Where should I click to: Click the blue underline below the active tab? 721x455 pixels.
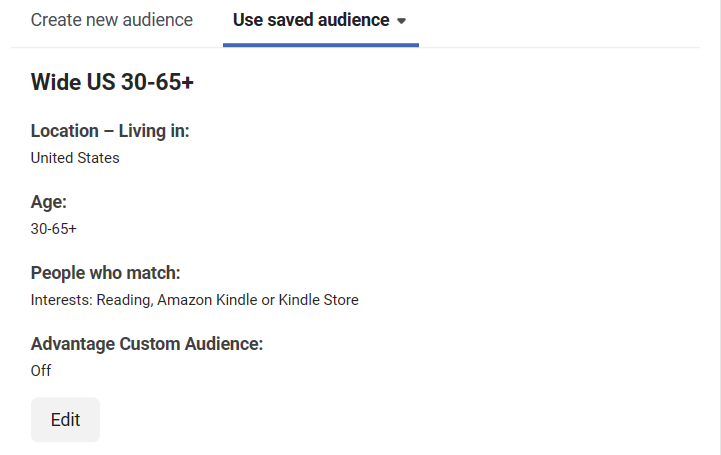tap(320, 45)
